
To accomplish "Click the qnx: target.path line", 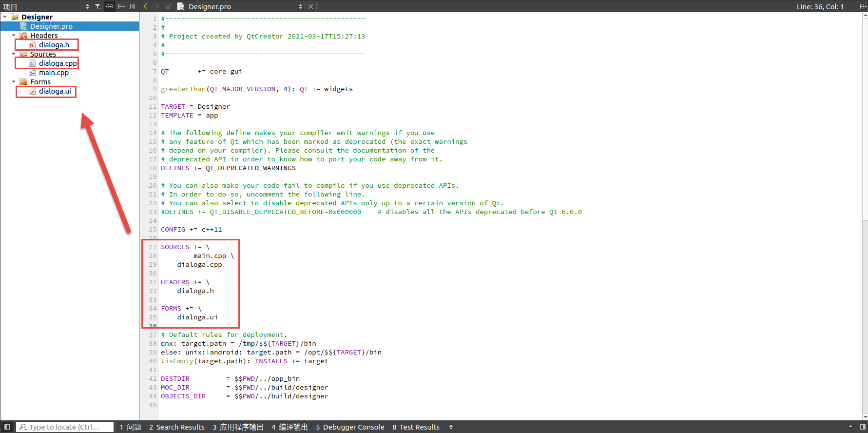I will (x=239, y=344).
